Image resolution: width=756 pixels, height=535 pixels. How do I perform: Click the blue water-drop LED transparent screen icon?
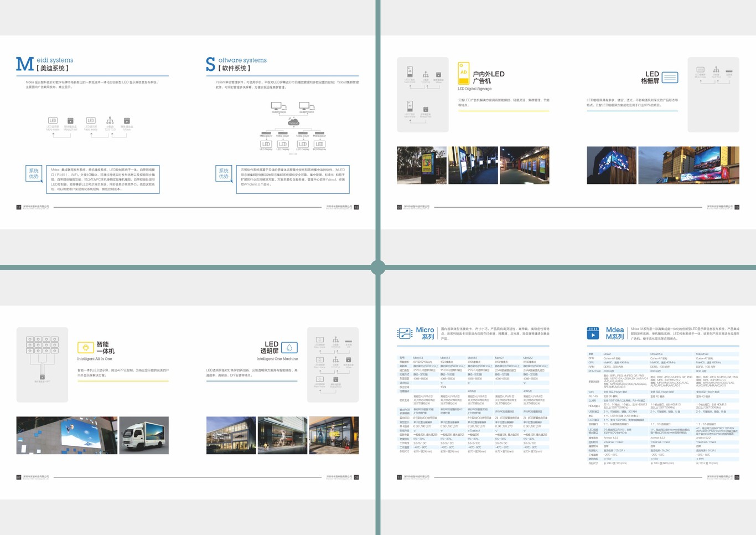(289, 348)
